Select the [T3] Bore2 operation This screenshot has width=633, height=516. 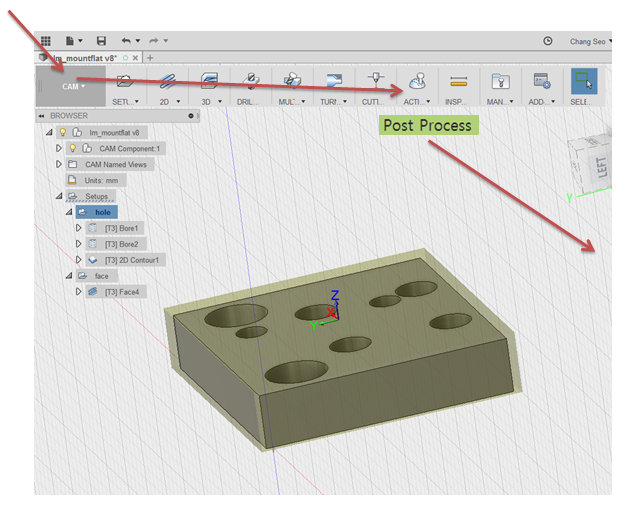click(122, 244)
